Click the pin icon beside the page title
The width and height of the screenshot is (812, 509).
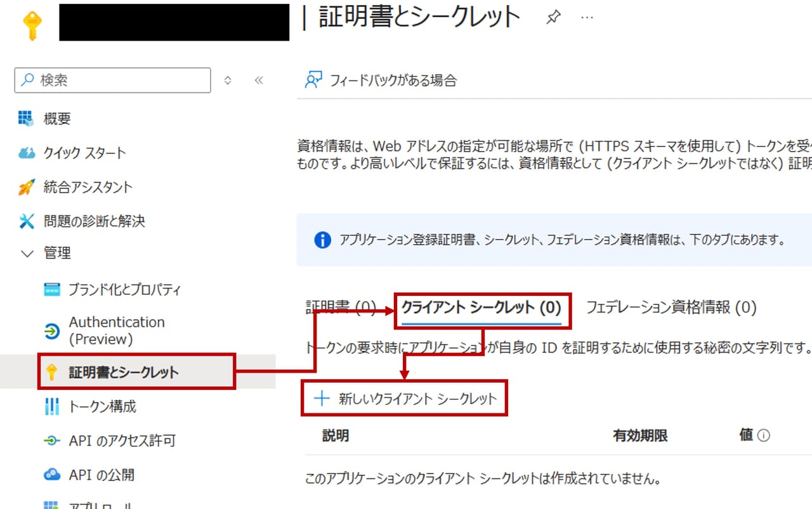[553, 18]
